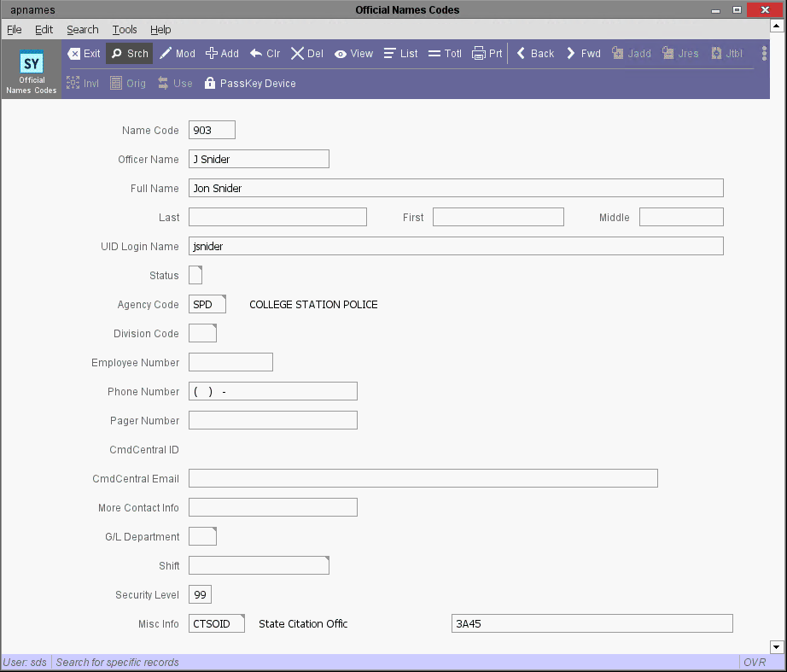787x672 pixels.
Task: Click the Jadd toolbar icon
Action: pos(631,53)
